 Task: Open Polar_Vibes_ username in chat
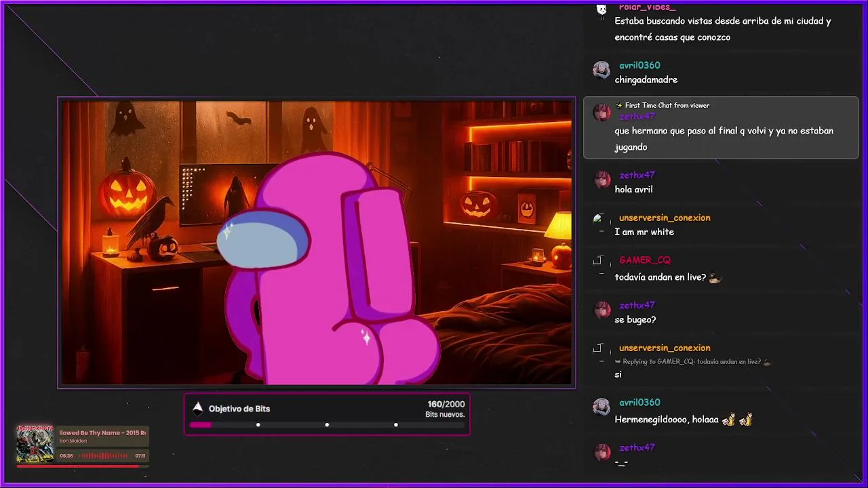(x=647, y=7)
